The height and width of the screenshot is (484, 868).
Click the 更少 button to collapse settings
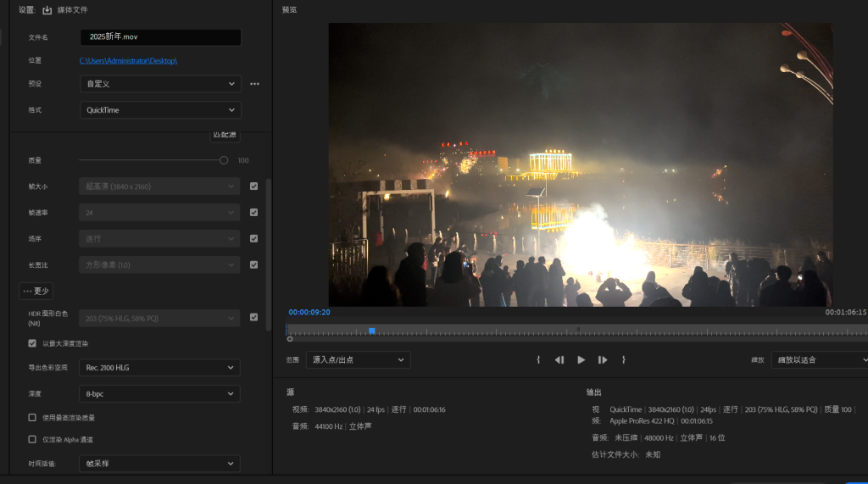click(36, 291)
